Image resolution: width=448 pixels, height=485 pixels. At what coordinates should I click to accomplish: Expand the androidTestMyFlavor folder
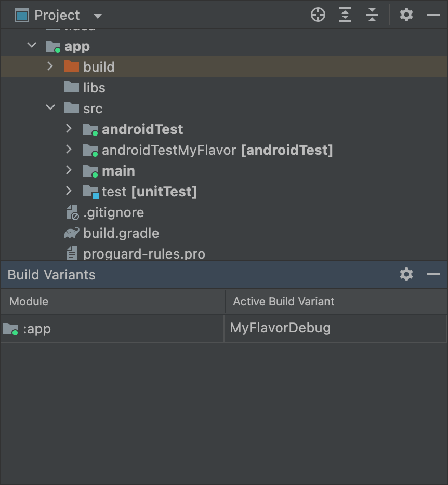(x=68, y=150)
